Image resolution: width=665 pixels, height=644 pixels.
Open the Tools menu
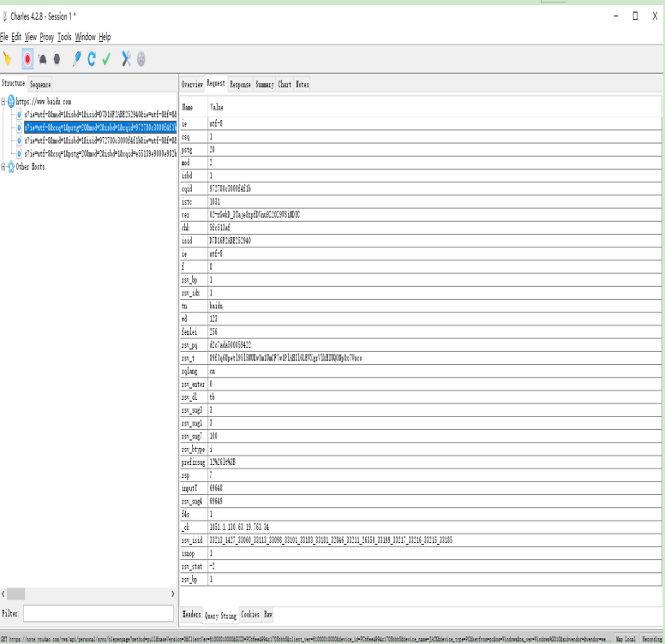point(64,37)
